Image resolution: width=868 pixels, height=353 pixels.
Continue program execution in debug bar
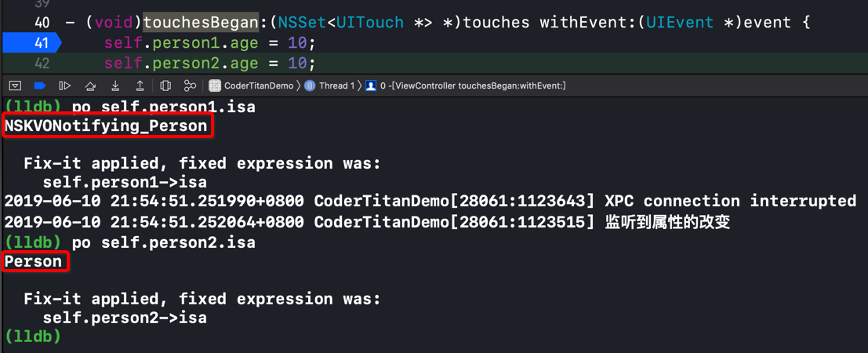click(65, 86)
